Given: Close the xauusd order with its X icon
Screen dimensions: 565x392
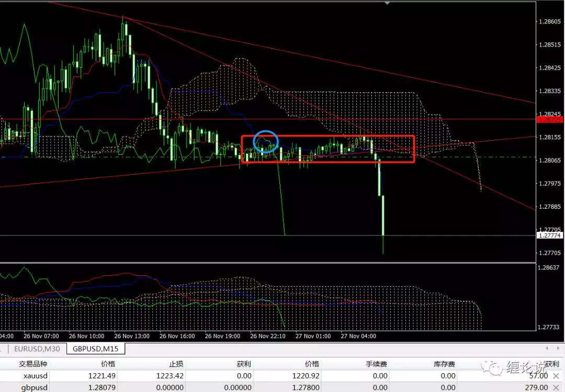Looking at the screenshot, I should click(556, 376).
